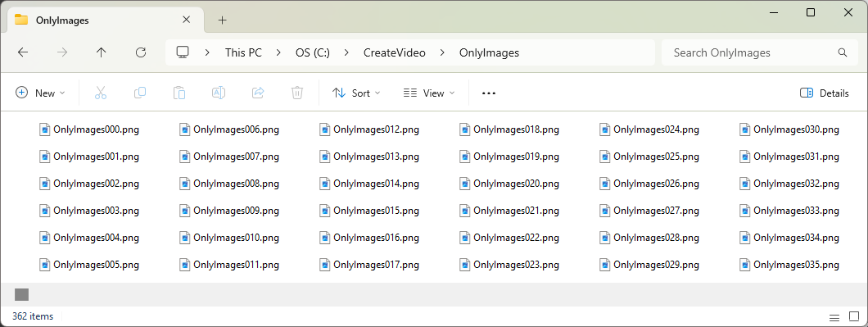Go up one folder level arrow
868x327 pixels.
click(x=101, y=52)
